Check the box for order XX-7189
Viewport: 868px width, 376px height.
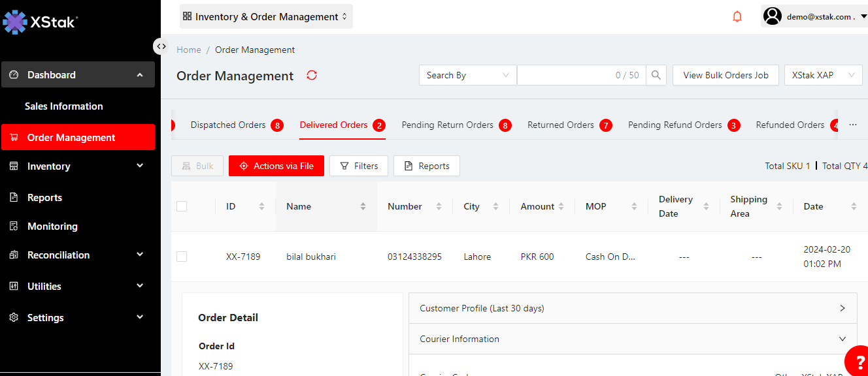182,257
